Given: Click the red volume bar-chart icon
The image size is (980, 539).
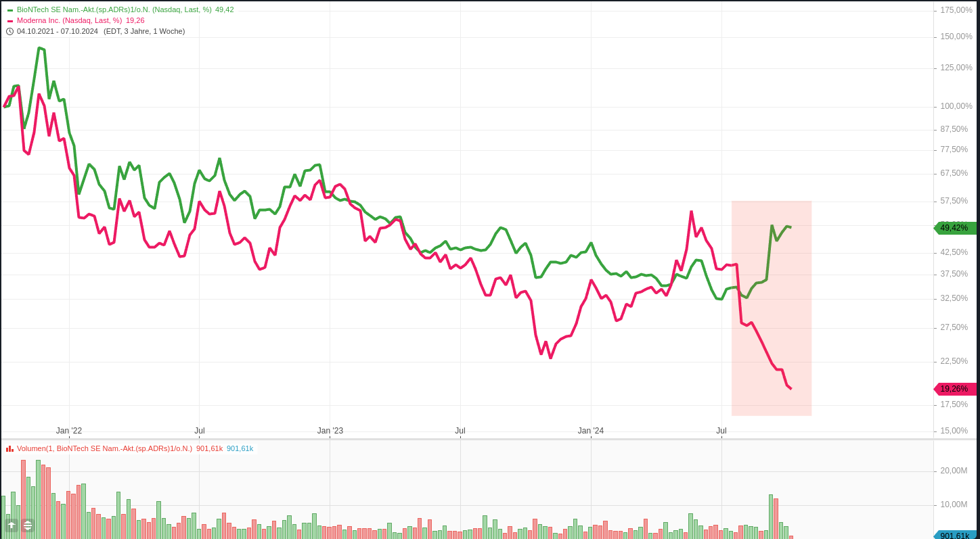Looking at the screenshot, I should point(9,448).
